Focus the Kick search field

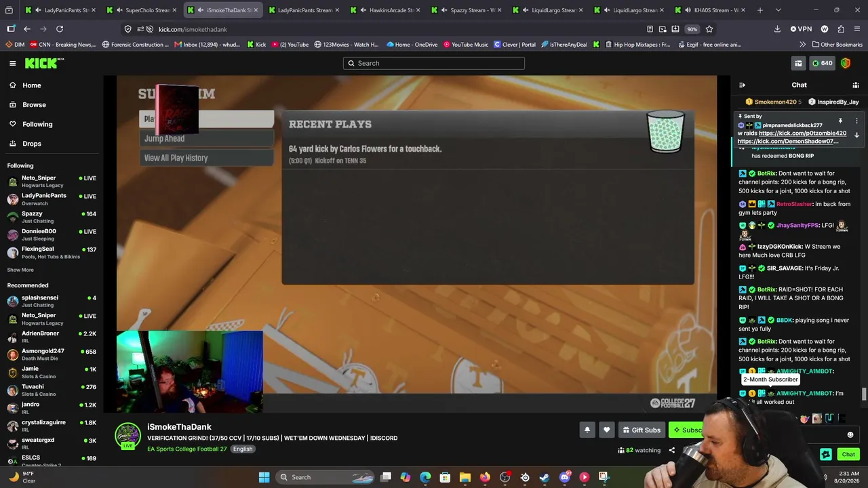[x=433, y=63]
